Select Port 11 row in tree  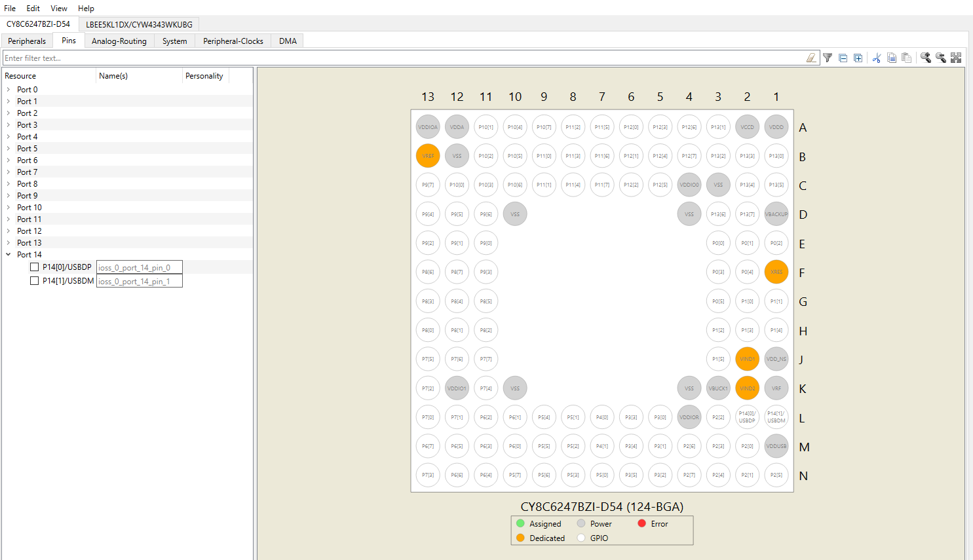(x=128, y=219)
